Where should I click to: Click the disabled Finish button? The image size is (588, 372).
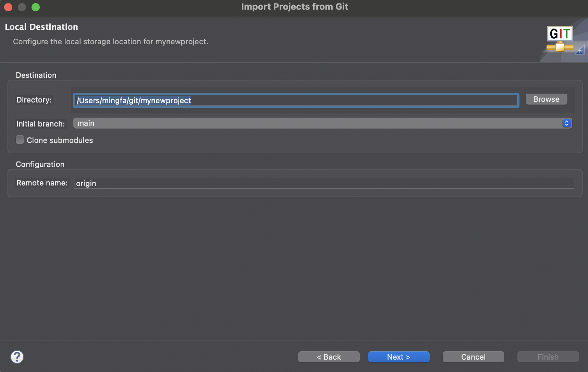point(548,357)
